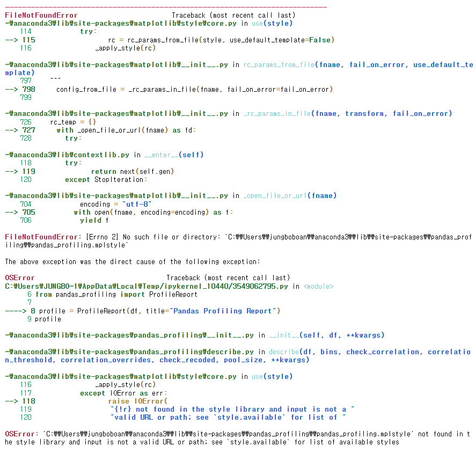
Task: Select line 727 'with _open_file_or_url(fname) as fd:'
Action: coord(126,130)
